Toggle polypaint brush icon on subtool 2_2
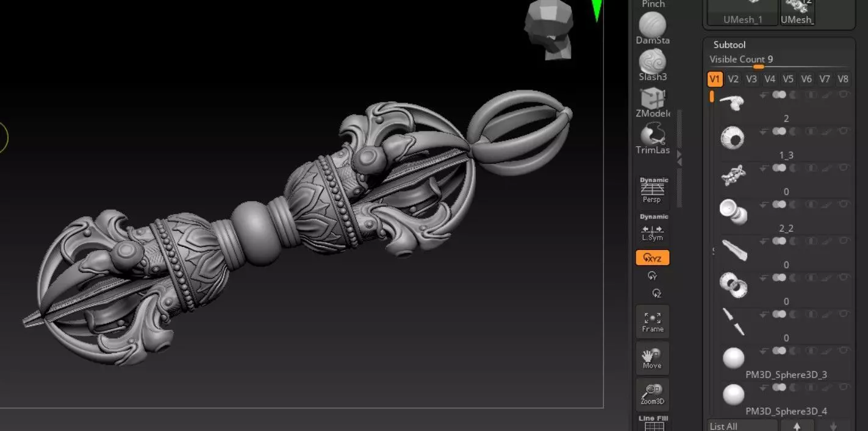This screenshot has width=868, height=431. pos(827,204)
